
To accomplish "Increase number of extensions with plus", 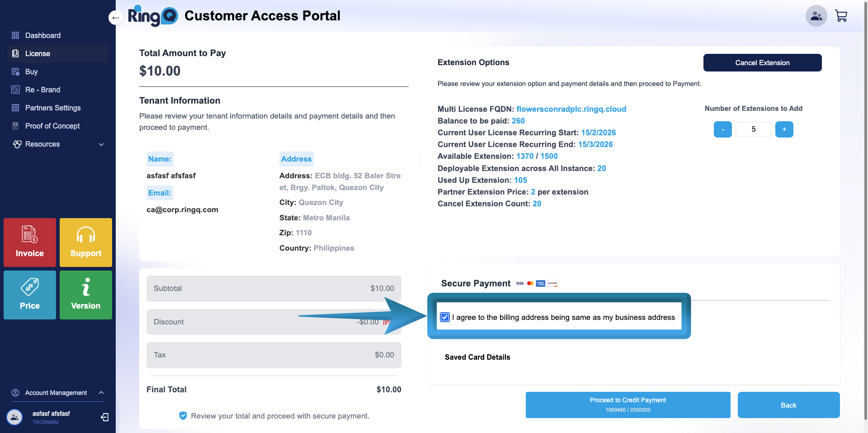I will pyautogui.click(x=784, y=129).
